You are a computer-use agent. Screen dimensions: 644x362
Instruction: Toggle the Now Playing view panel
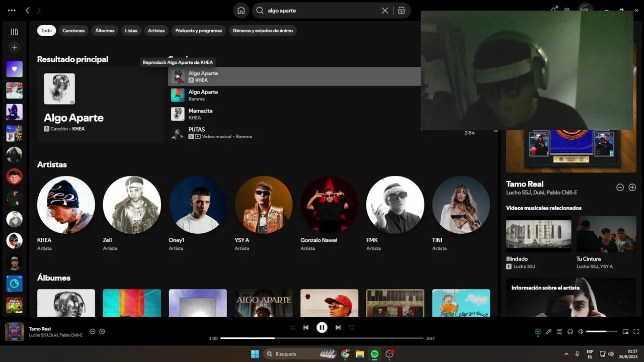[x=538, y=331]
